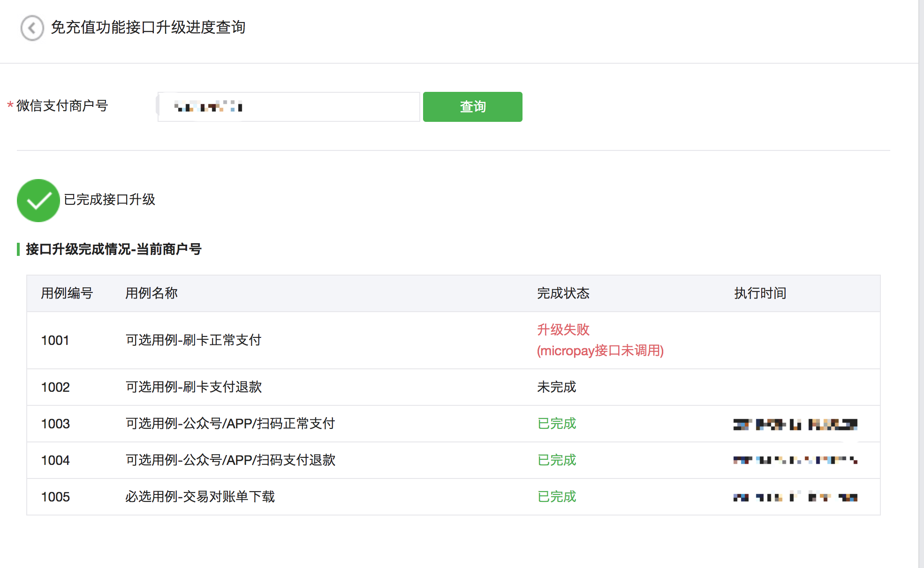Select case number 1002 cell
Screen dimensions: 924x568
click(55, 387)
